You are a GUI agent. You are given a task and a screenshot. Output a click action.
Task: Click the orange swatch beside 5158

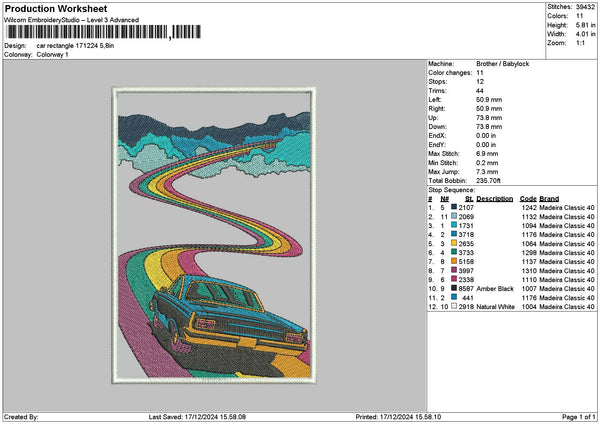454,261
